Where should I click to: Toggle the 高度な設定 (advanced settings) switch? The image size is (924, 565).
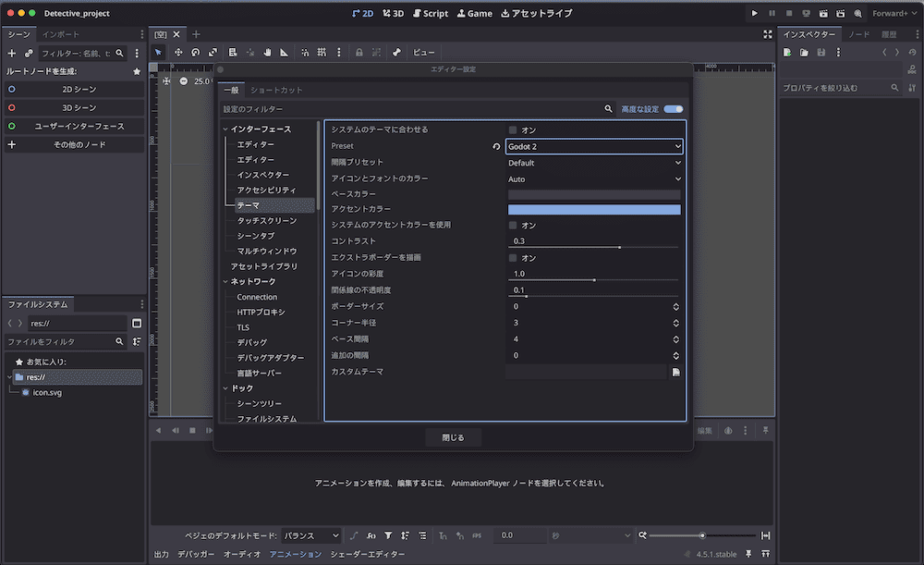point(673,108)
